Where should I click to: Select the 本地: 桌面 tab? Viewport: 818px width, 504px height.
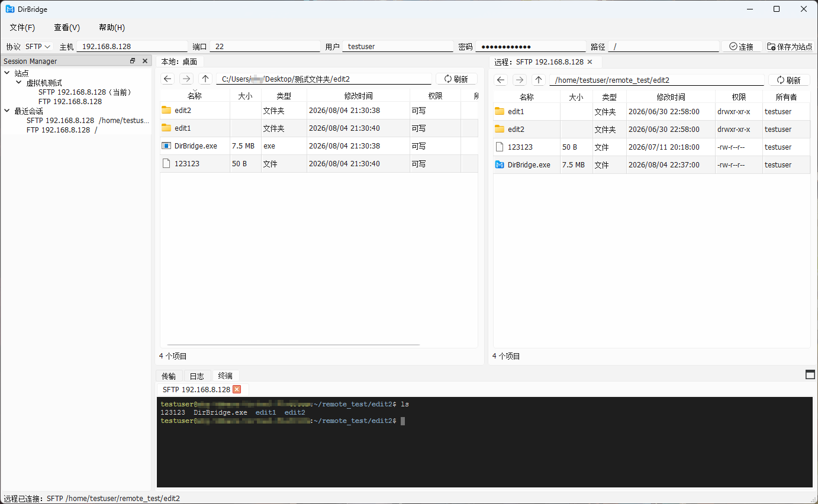(x=179, y=61)
